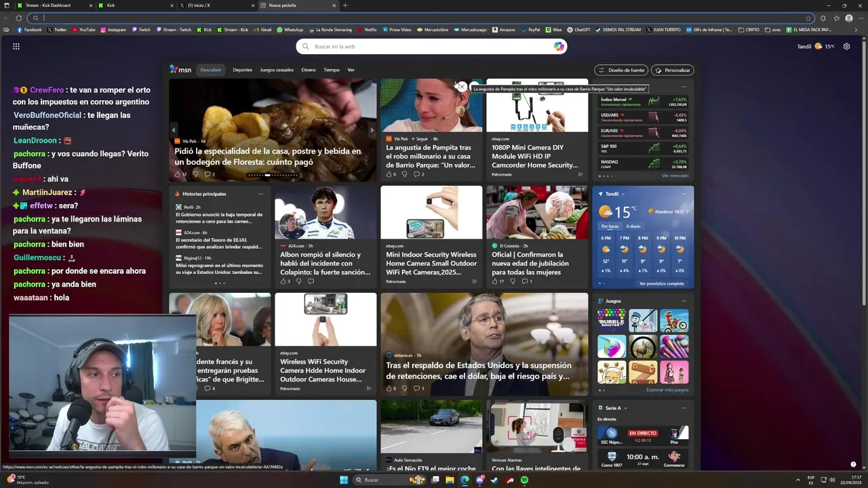Open more options on Serie A card
The height and width of the screenshot is (488, 868).
coord(684,408)
